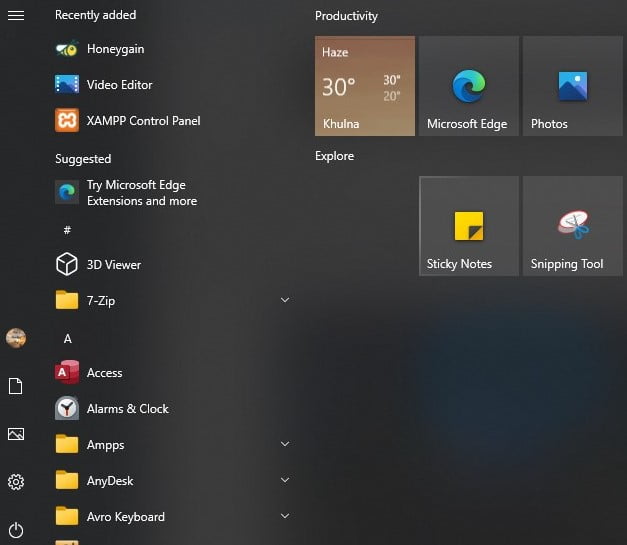Open the user account avatar
This screenshot has height=545, width=627.
(16, 338)
